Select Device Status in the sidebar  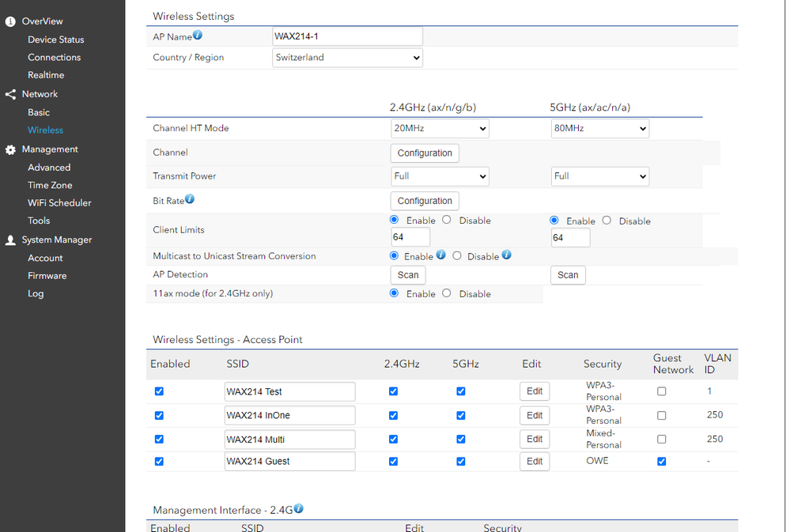coord(55,39)
